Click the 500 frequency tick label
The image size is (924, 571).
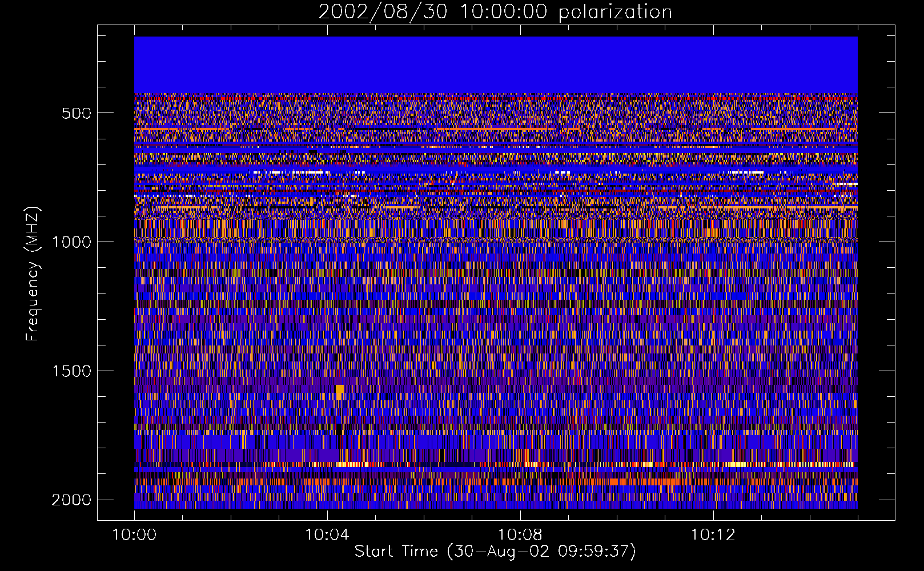point(77,113)
